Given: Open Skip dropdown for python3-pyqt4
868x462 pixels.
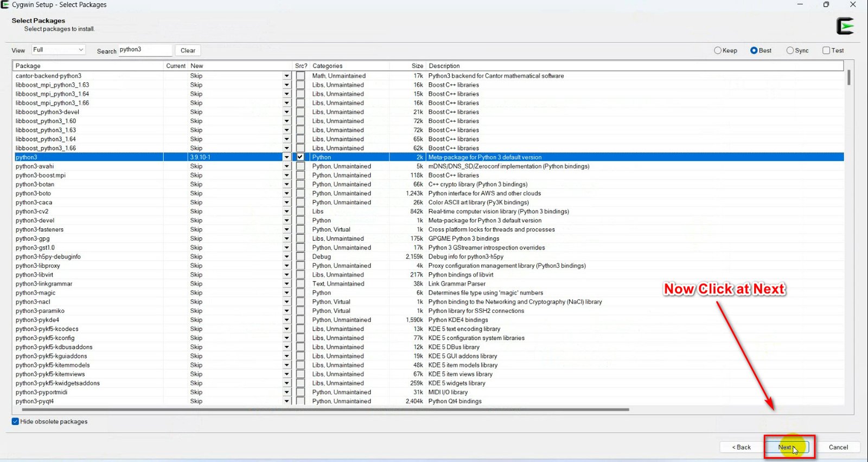Looking at the screenshot, I should (x=286, y=401).
